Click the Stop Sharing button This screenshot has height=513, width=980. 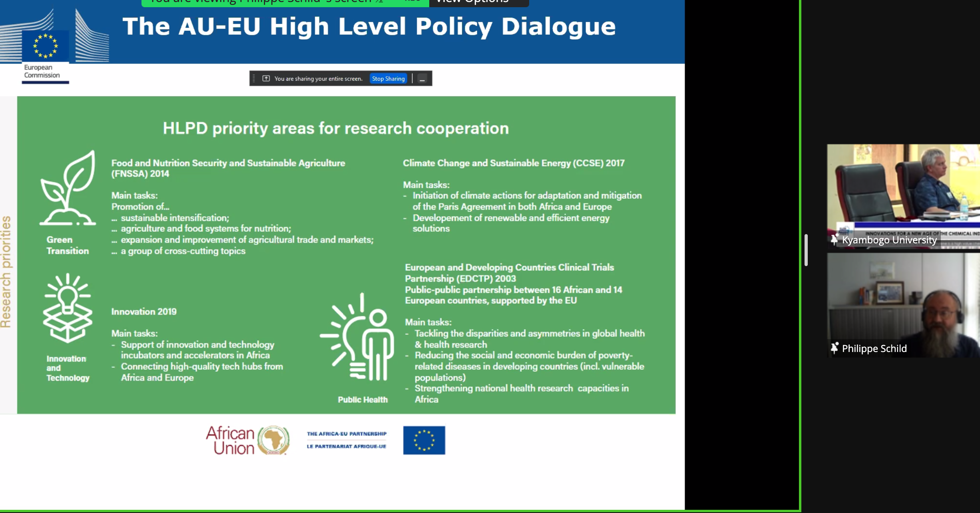(x=388, y=79)
